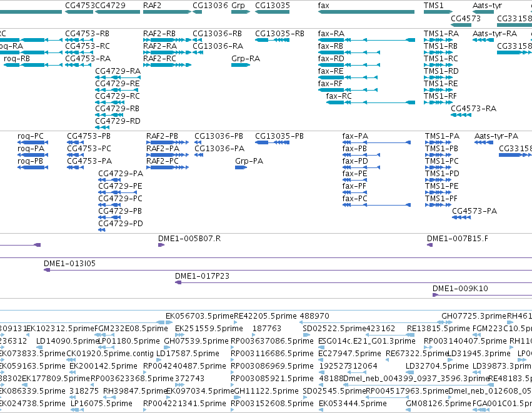This screenshot has width=532, height=413.
Task: Click transcript label RAF2-RC
Action: pos(159,59)
